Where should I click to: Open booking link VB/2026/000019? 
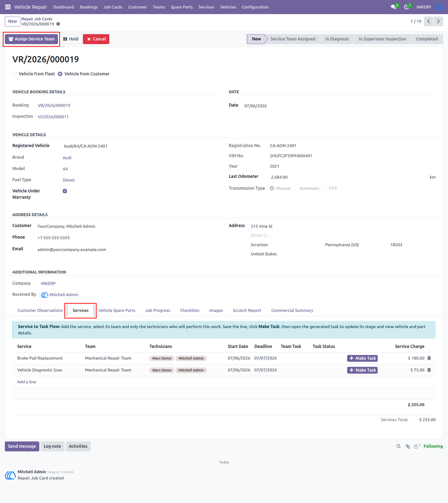click(54, 105)
